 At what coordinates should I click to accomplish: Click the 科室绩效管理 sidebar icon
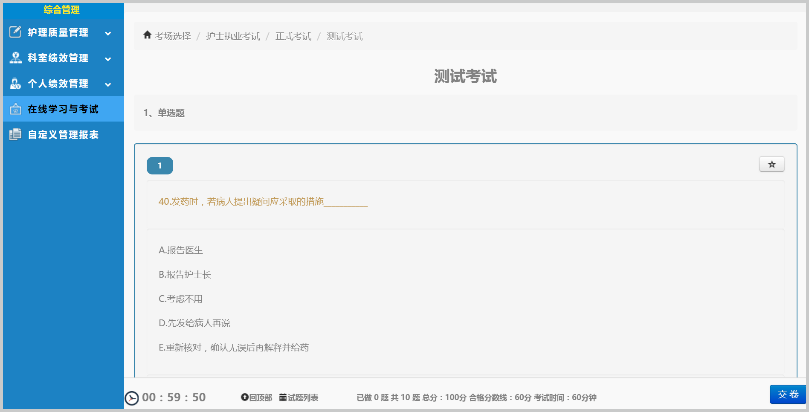tap(15, 58)
